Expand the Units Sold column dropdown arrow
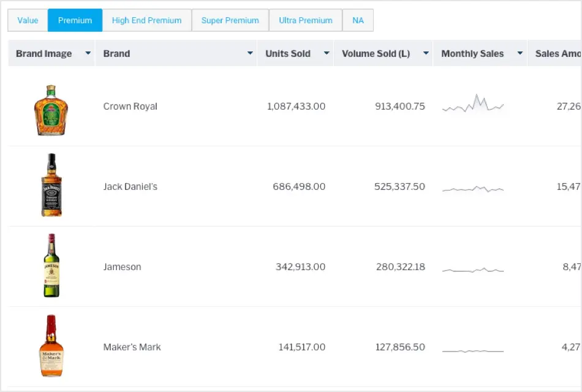The width and height of the screenshot is (582, 392). coord(327,54)
